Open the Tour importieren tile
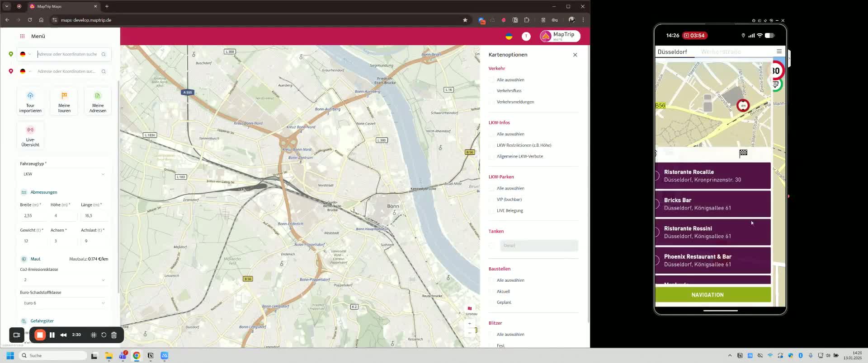This screenshot has height=363, width=868. [30, 102]
